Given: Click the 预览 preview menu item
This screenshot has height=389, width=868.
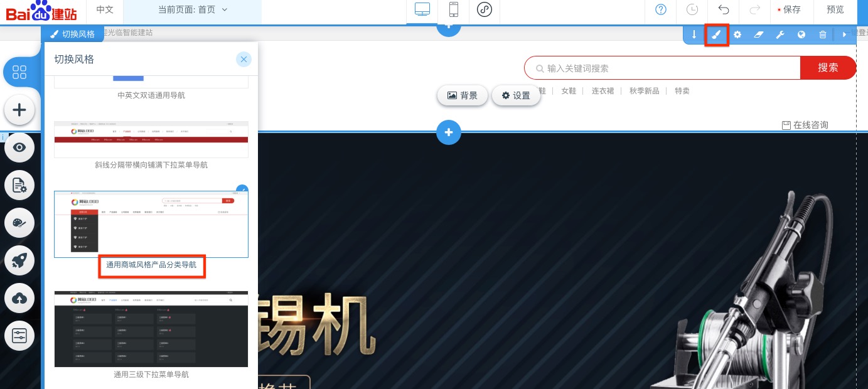Looking at the screenshot, I should coord(835,10).
